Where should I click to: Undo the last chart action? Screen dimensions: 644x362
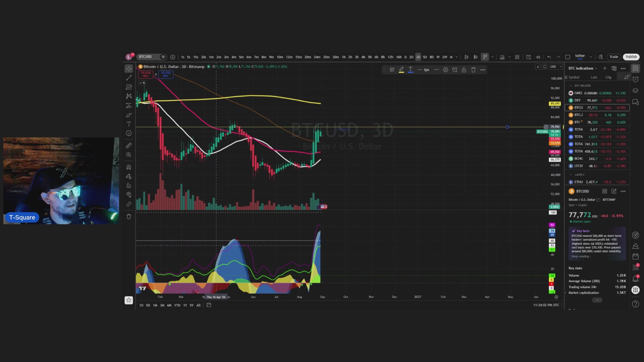(x=549, y=57)
